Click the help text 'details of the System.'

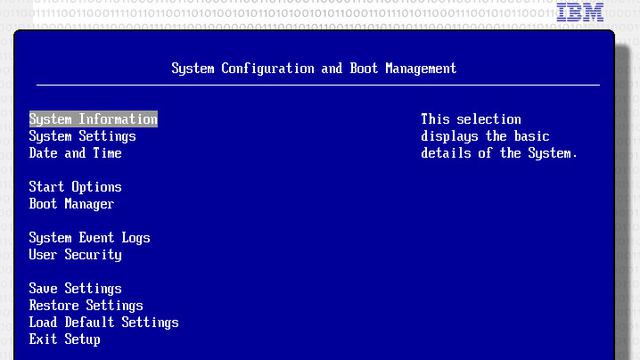499,153
